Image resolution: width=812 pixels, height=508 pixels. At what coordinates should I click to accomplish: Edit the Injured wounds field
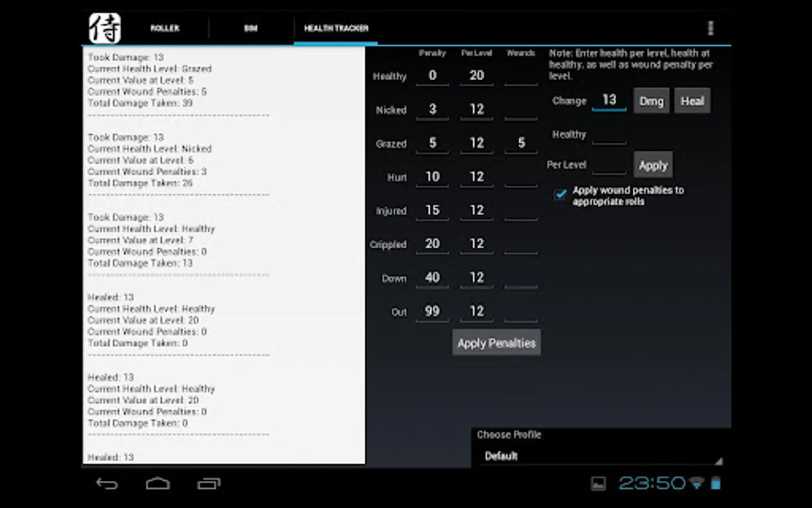point(521,211)
